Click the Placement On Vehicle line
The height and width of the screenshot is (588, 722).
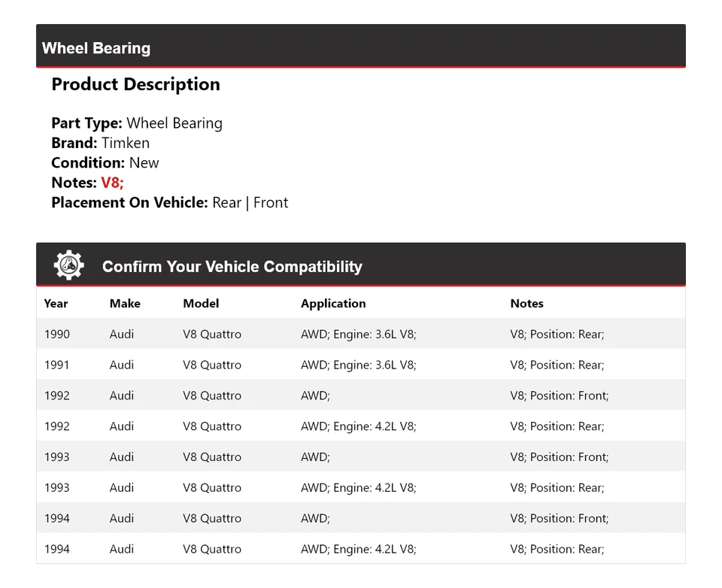click(169, 202)
